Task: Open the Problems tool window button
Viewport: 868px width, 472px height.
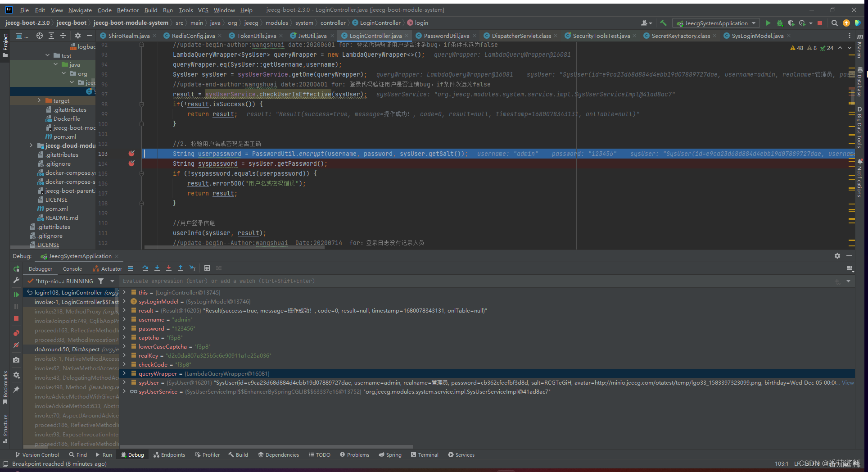Action: click(354, 455)
